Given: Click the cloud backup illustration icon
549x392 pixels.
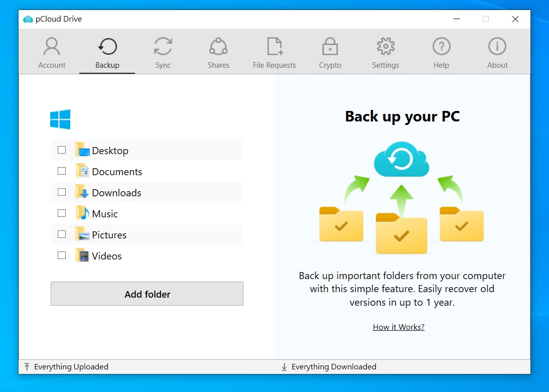Looking at the screenshot, I should pos(401,160).
